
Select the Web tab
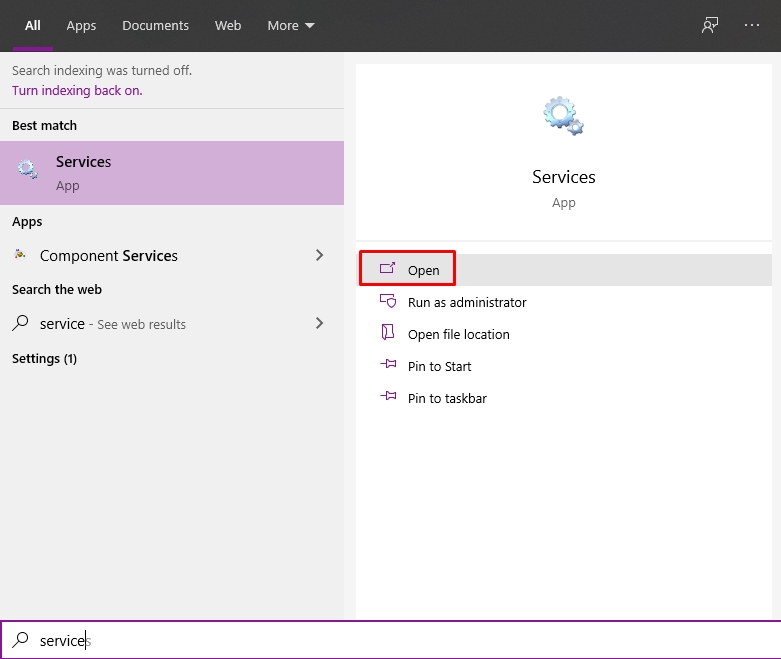coord(228,25)
